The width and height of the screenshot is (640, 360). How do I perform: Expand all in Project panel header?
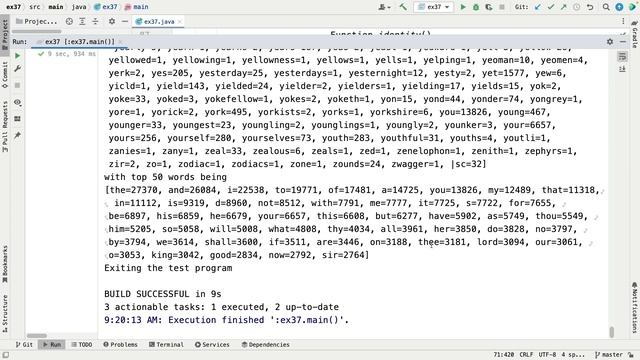(82, 21)
